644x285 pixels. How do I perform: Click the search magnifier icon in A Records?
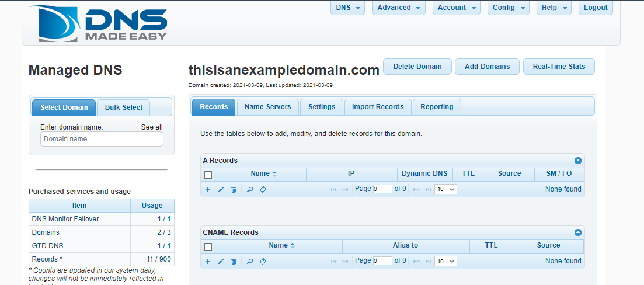pos(250,189)
